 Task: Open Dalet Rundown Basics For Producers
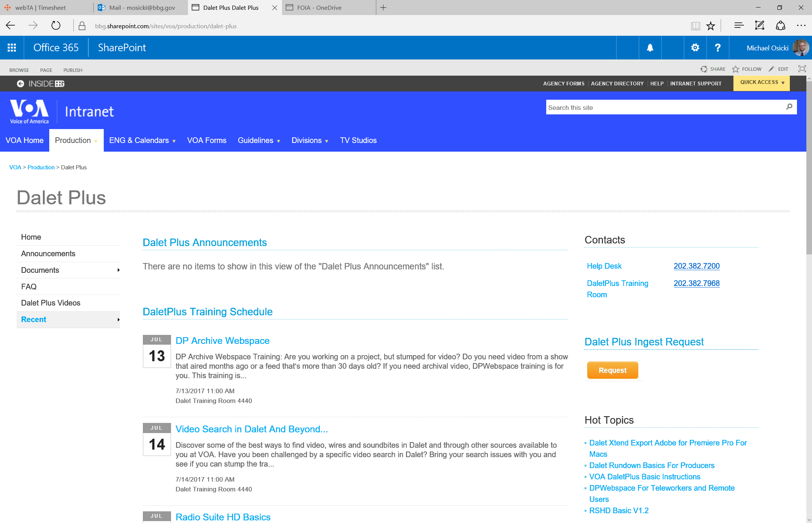coord(652,465)
